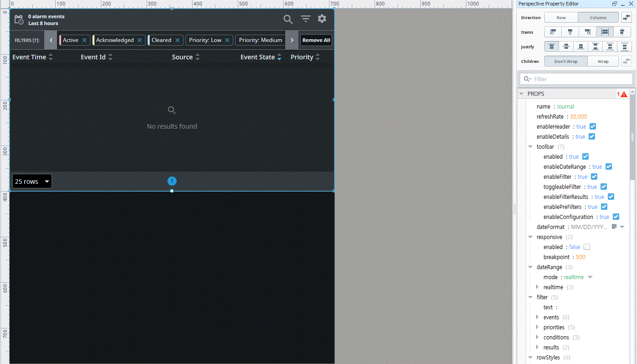Toggle the enableDetails checkbox
Image resolution: width=637 pixels, height=364 pixels.
[x=592, y=137]
